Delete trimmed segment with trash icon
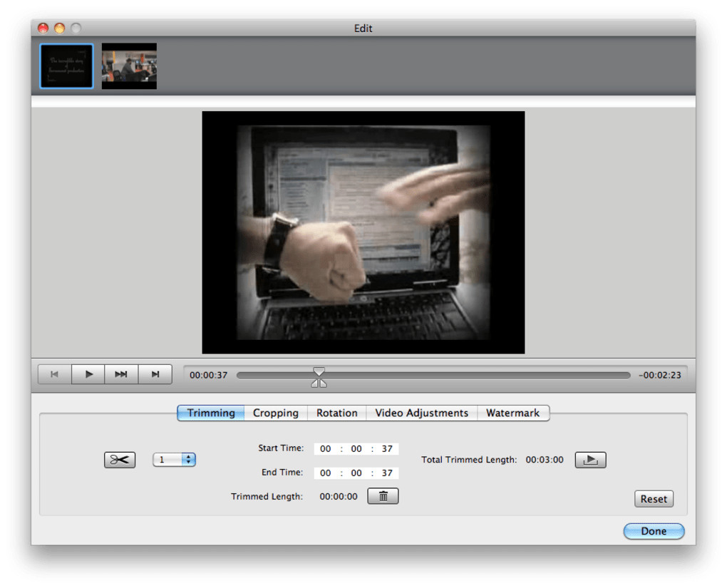 pos(383,496)
